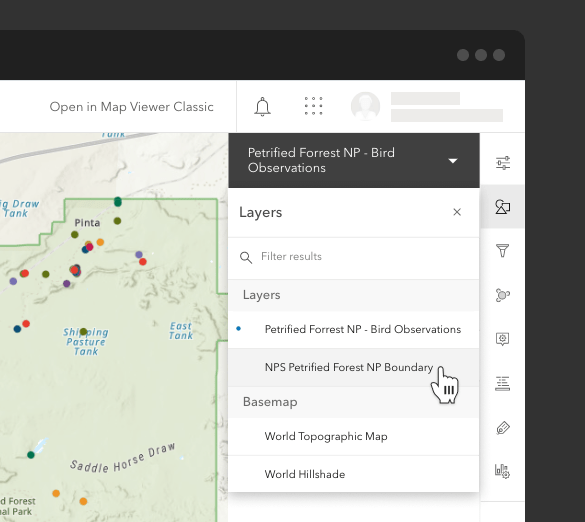Screen dimensions: 585x522
Task: Select NPS Petrified Forest NP Boundary layer
Action: tap(354, 368)
